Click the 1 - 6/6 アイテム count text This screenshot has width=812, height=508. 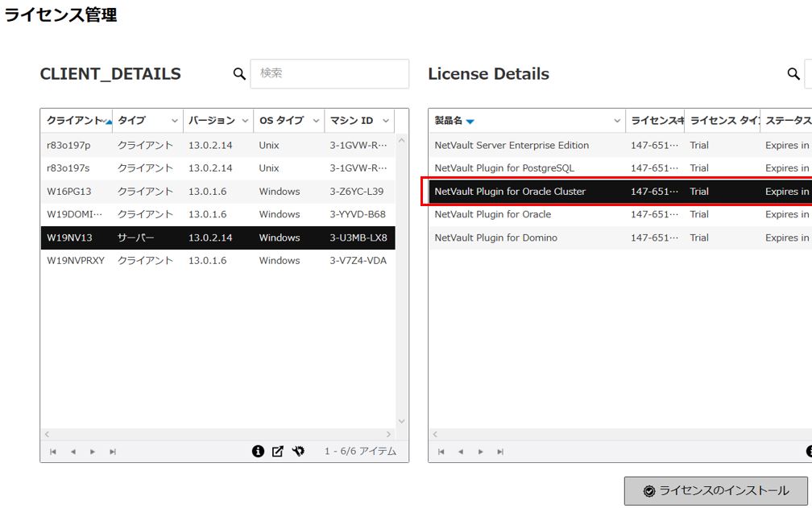360,451
